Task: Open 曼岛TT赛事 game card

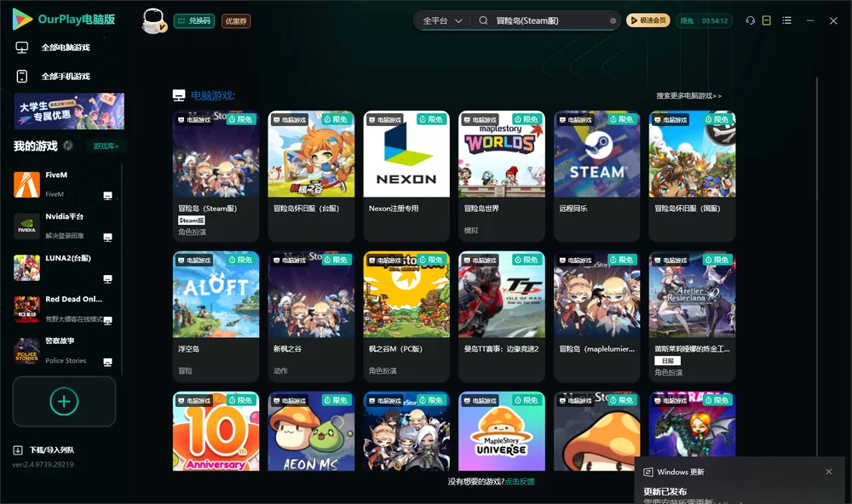Action: pyautogui.click(x=502, y=316)
